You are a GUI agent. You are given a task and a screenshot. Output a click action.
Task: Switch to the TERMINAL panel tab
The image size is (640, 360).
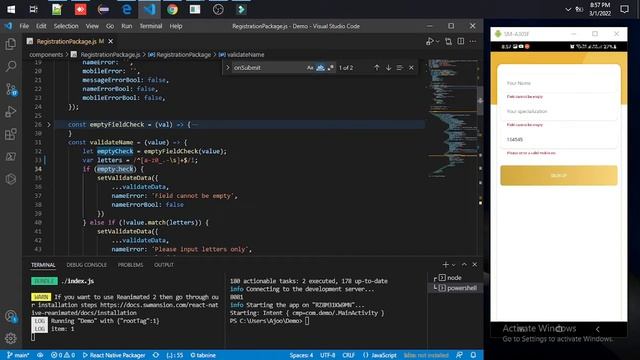click(43, 265)
